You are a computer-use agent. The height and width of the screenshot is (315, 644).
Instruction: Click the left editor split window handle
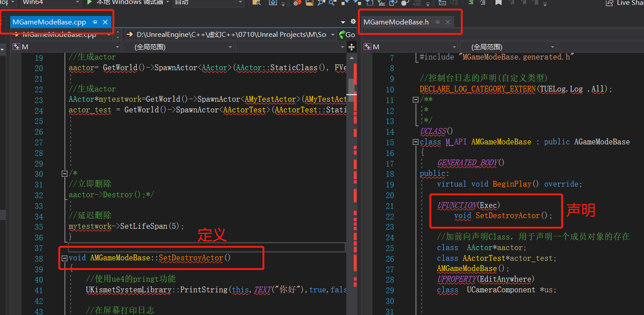351,47
